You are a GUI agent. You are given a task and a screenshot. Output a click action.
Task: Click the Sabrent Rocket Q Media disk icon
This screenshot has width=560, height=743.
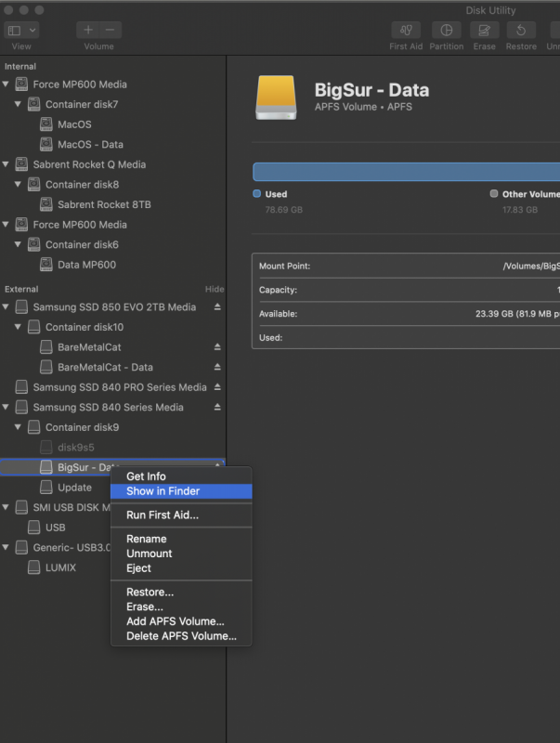click(x=21, y=164)
